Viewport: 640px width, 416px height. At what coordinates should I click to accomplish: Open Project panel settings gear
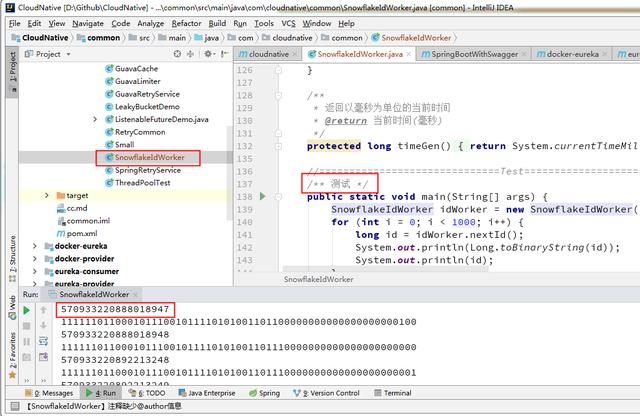tap(209, 54)
